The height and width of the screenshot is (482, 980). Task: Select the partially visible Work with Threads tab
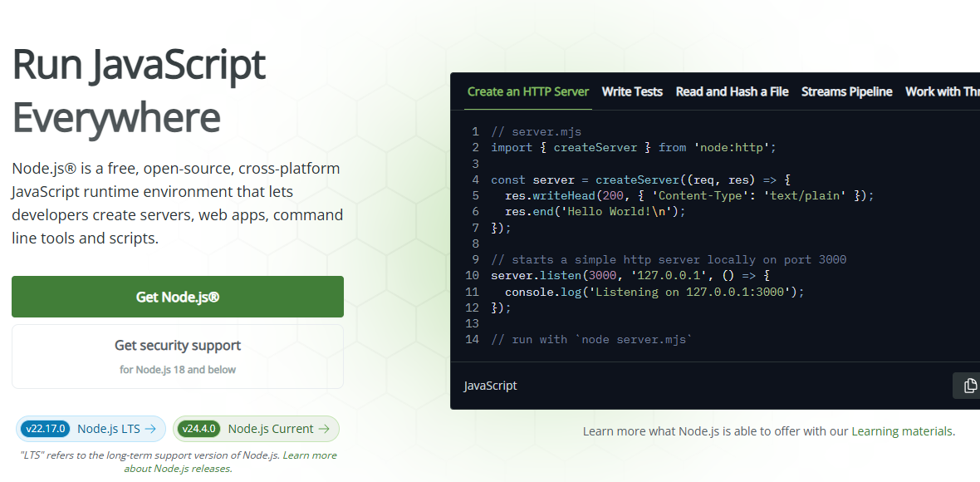(942, 92)
